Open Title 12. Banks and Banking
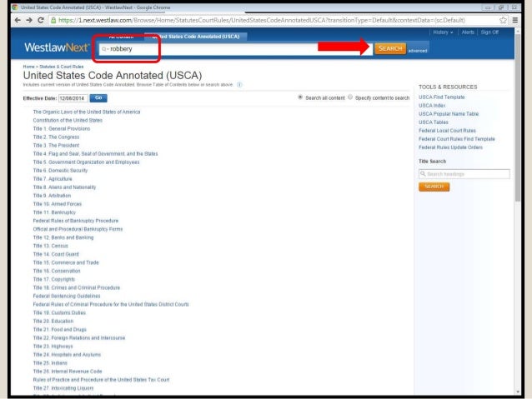The image size is (532, 399). (x=63, y=237)
